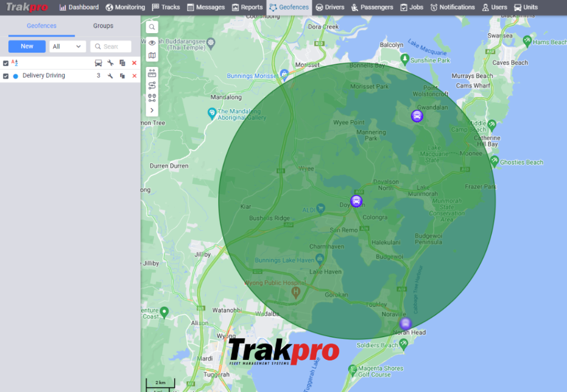Open the wrench settings for Delivery Driving geofence
This screenshot has width=567, height=392.
point(110,76)
